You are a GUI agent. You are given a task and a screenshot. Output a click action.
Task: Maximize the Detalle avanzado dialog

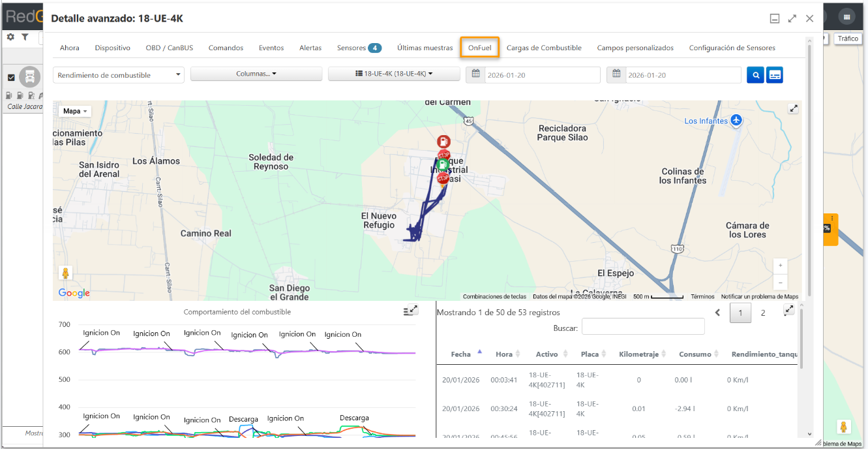[792, 19]
